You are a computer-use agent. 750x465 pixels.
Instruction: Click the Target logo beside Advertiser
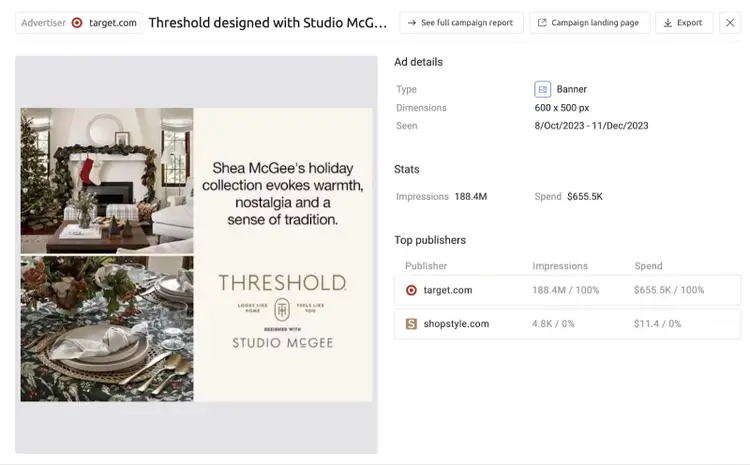[x=77, y=22]
